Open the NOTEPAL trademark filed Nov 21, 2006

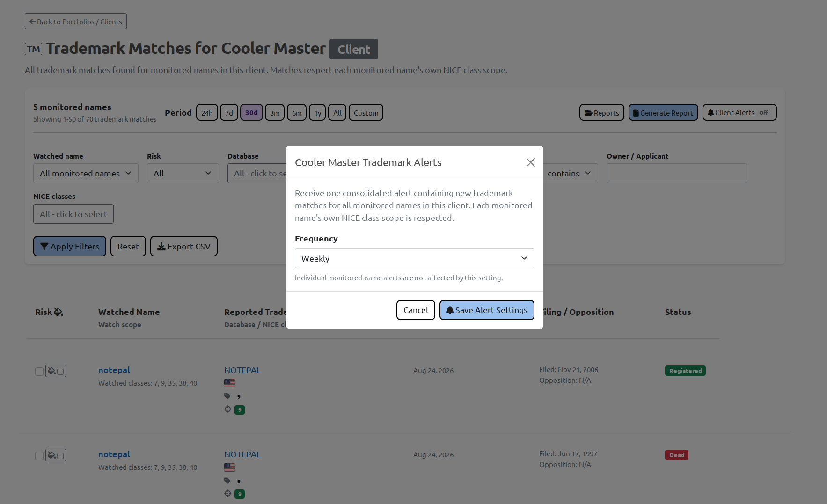(x=242, y=370)
